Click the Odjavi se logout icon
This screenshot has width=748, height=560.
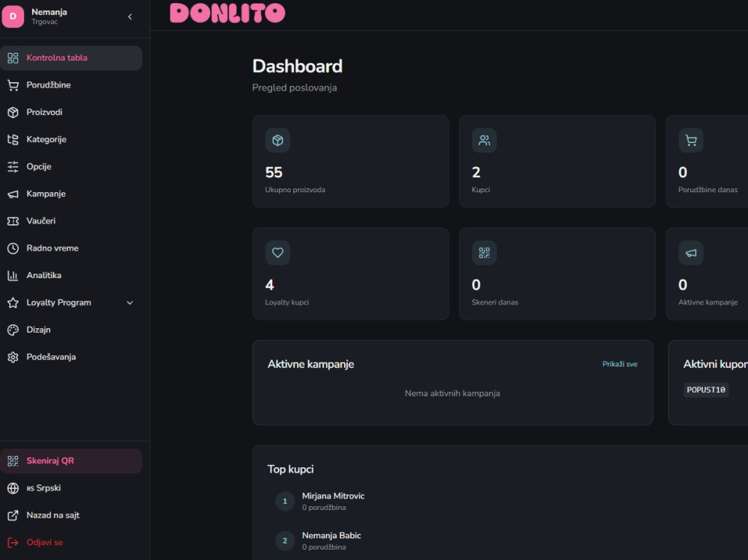point(13,543)
